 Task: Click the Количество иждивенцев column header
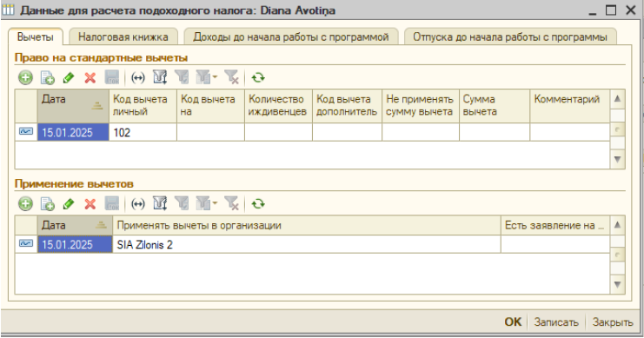278,105
